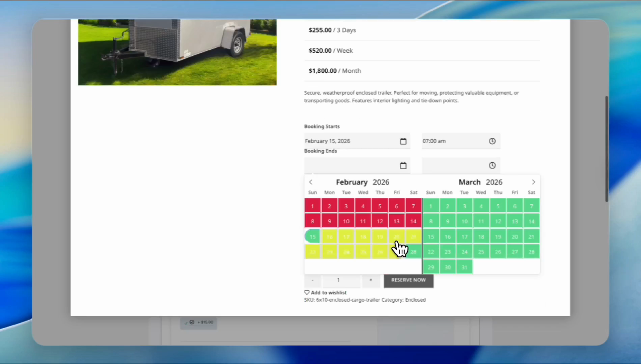
Task: Choose March 31 in the calendar
Action: pos(464,267)
